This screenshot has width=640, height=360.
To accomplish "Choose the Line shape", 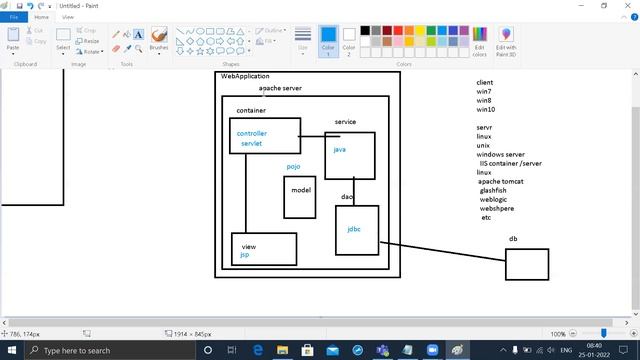I will click(x=180, y=31).
